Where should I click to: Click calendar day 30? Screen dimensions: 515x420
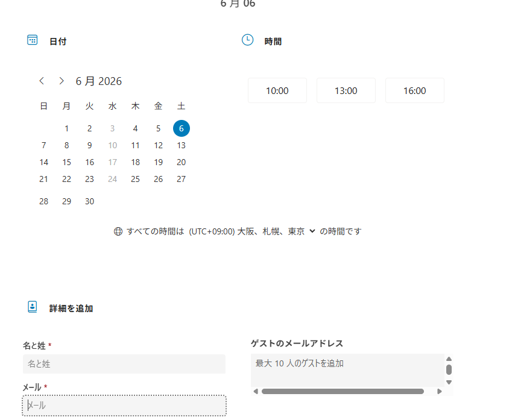click(90, 201)
